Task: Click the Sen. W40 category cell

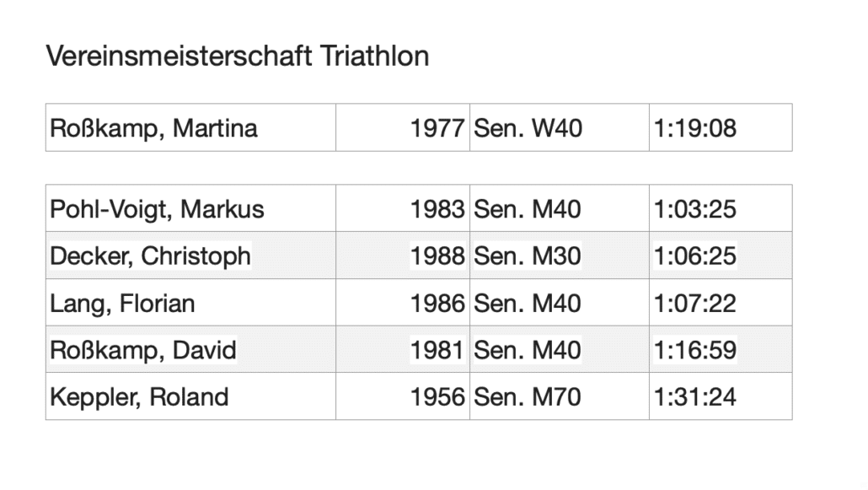Action: tap(559, 127)
